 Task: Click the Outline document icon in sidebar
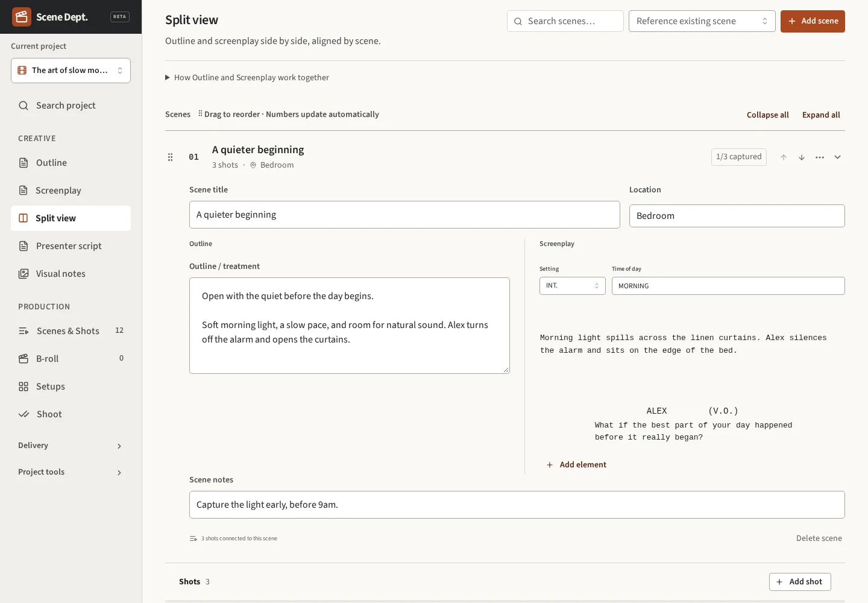pyautogui.click(x=24, y=163)
